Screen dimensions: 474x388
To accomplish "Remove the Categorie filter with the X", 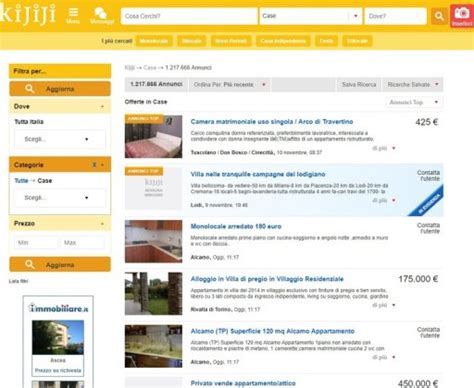I will click(94, 165).
